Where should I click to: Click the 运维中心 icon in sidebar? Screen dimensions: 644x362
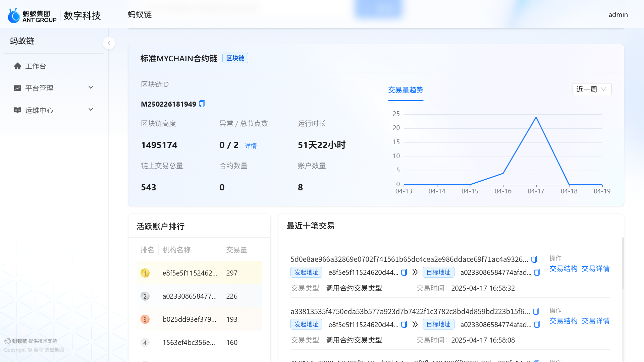point(18,110)
